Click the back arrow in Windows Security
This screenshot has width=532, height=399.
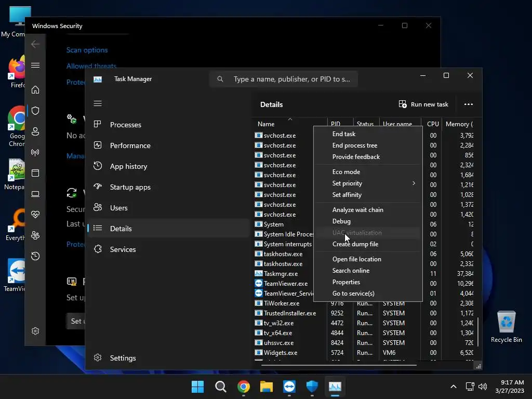point(35,44)
